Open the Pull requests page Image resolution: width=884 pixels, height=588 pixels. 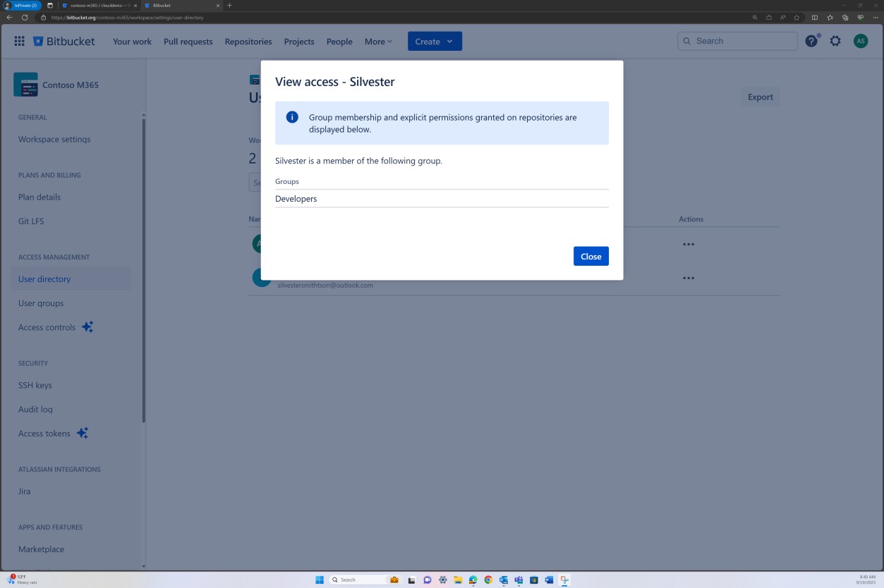tap(188, 41)
